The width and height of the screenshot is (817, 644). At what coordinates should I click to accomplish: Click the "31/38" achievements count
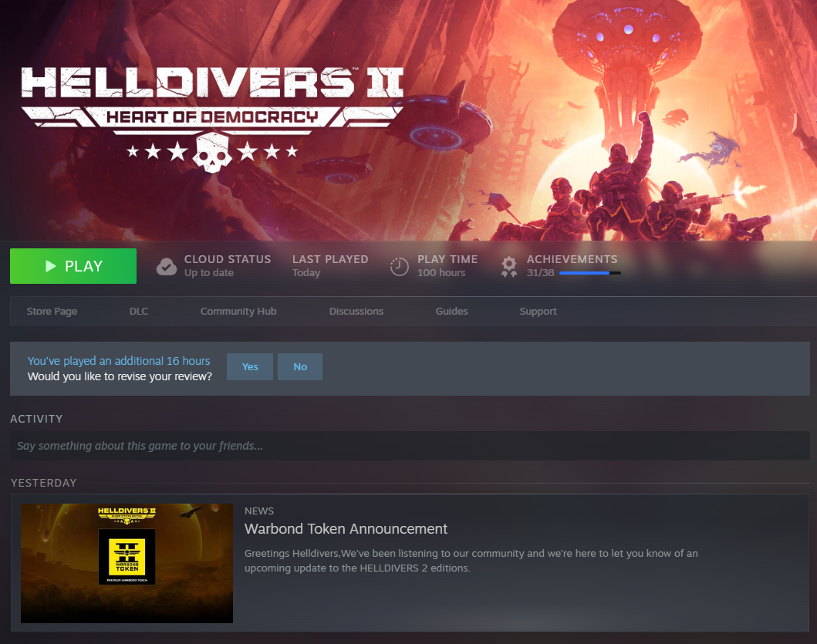[x=540, y=272]
